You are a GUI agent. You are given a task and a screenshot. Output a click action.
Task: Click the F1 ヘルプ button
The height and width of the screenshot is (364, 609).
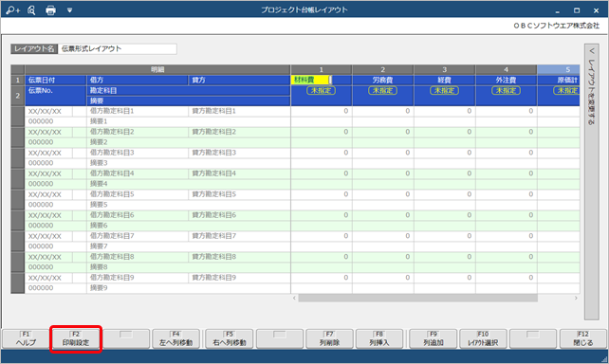pos(26,338)
